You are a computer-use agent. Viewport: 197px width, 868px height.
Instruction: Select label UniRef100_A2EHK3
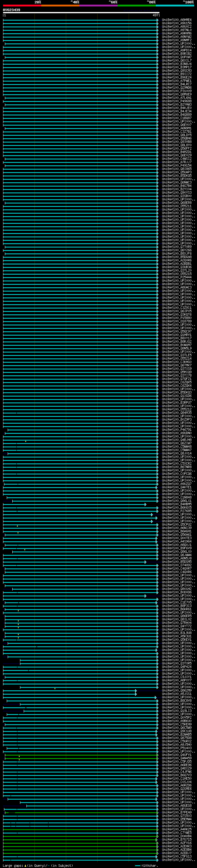pyautogui.click(x=177, y=846)
